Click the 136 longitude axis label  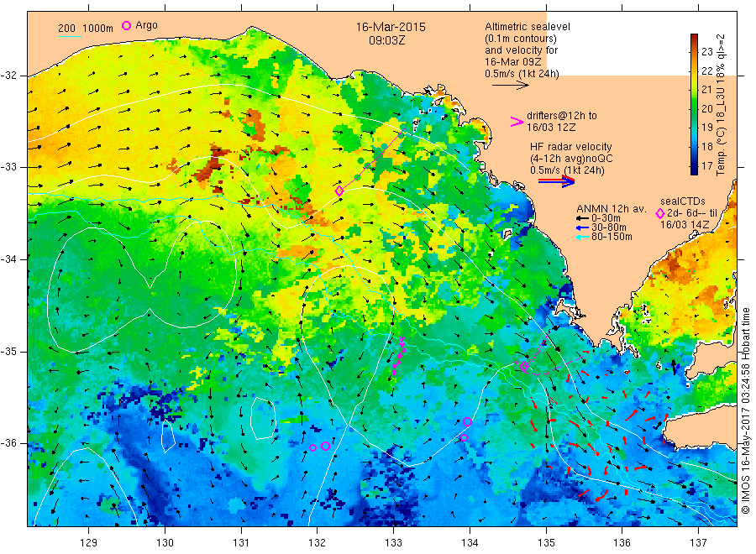pyautogui.click(x=622, y=543)
